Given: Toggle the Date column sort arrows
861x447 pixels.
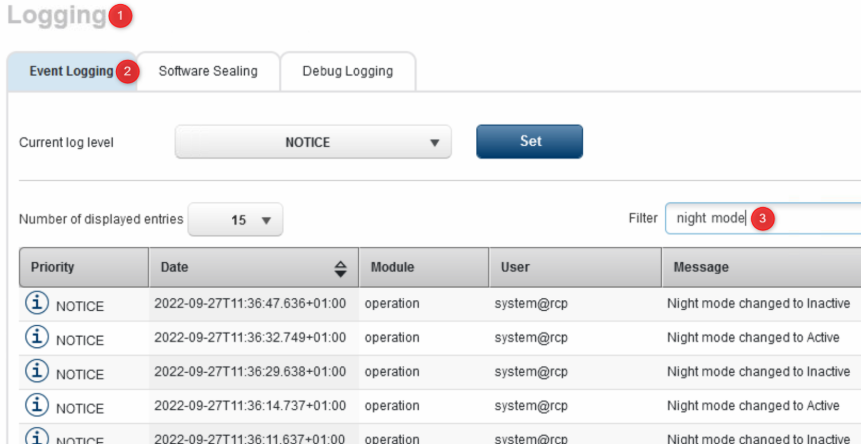Looking at the screenshot, I should click(340, 269).
